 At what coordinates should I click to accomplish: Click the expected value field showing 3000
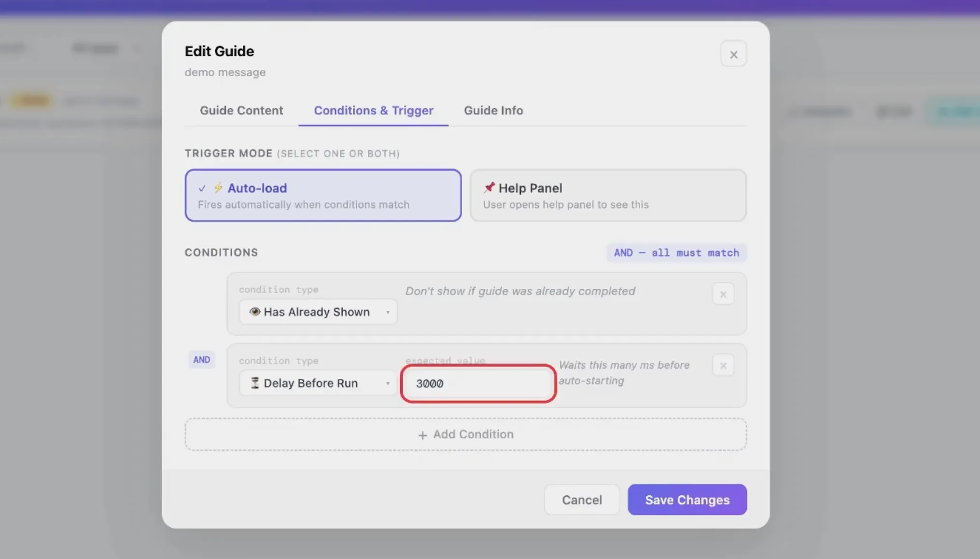478,384
